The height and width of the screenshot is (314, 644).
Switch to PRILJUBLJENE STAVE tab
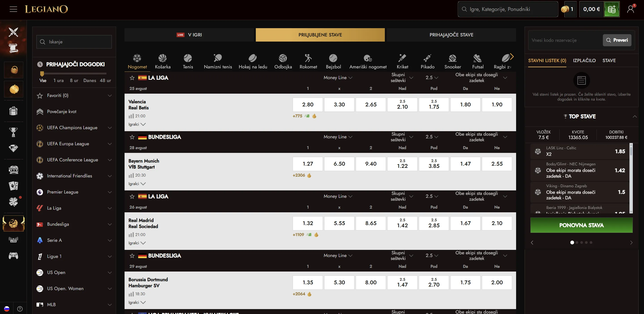(320, 35)
